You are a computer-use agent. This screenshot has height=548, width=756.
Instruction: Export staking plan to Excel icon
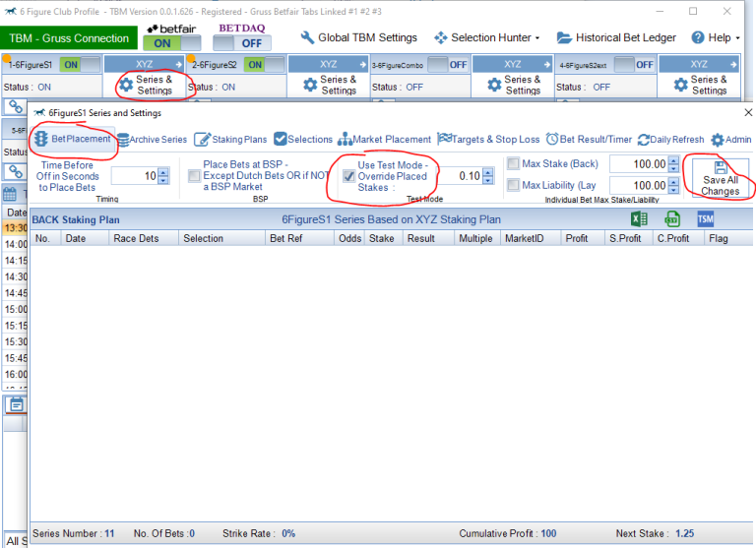click(639, 218)
